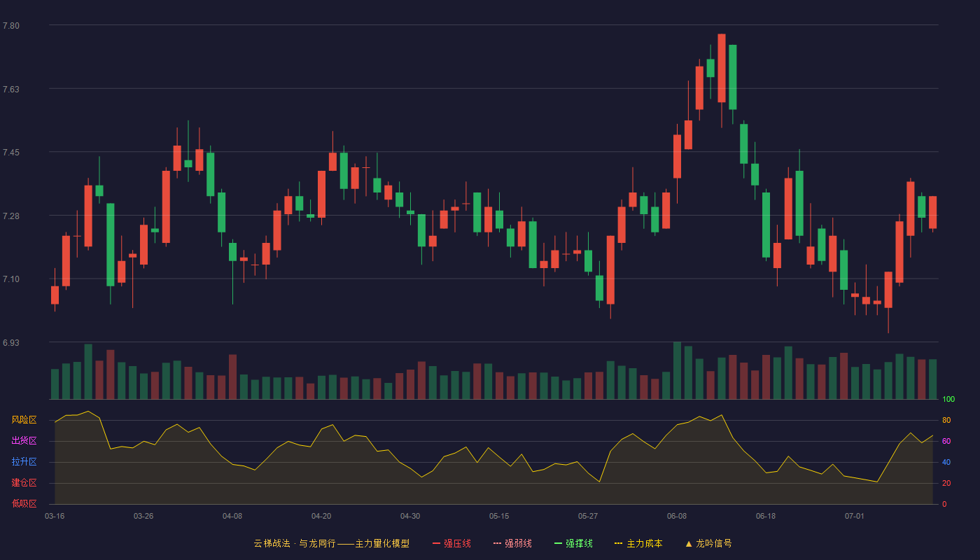The height and width of the screenshot is (560, 980).
Task: Toggle the 强弱线 legend series
Action: 512,543
